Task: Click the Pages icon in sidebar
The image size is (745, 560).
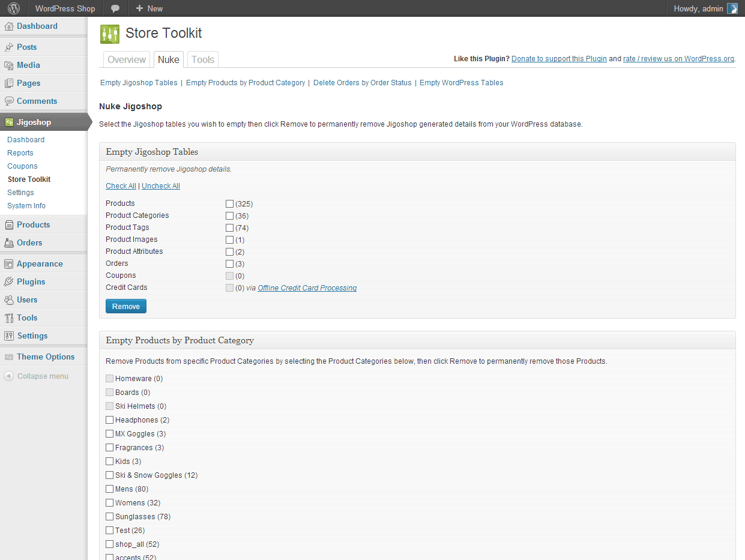Action: click(9, 83)
